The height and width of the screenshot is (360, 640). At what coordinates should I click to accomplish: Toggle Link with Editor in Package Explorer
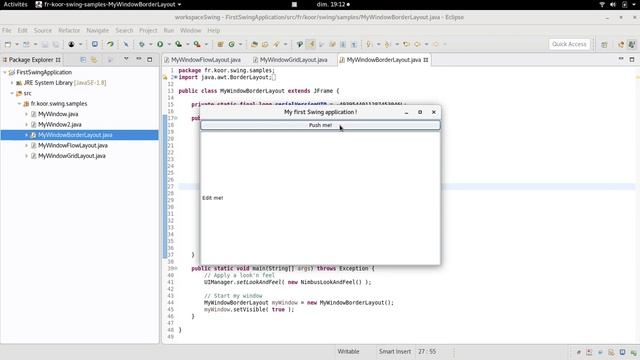point(94,60)
